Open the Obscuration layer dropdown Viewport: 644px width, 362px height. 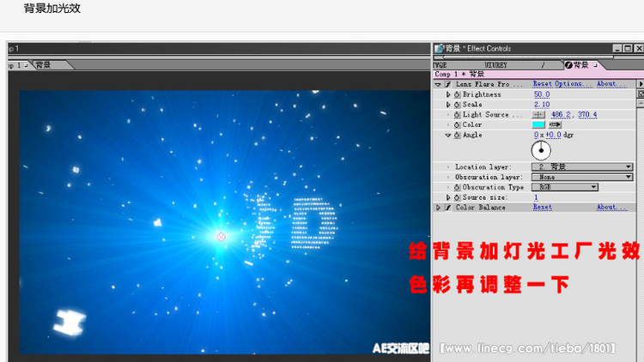pos(582,177)
